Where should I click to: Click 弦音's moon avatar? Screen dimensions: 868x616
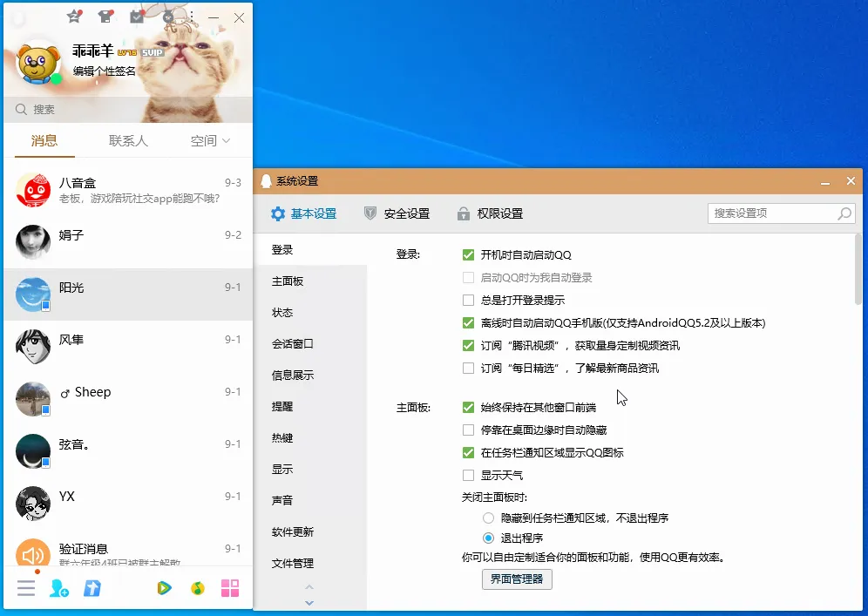[33, 451]
